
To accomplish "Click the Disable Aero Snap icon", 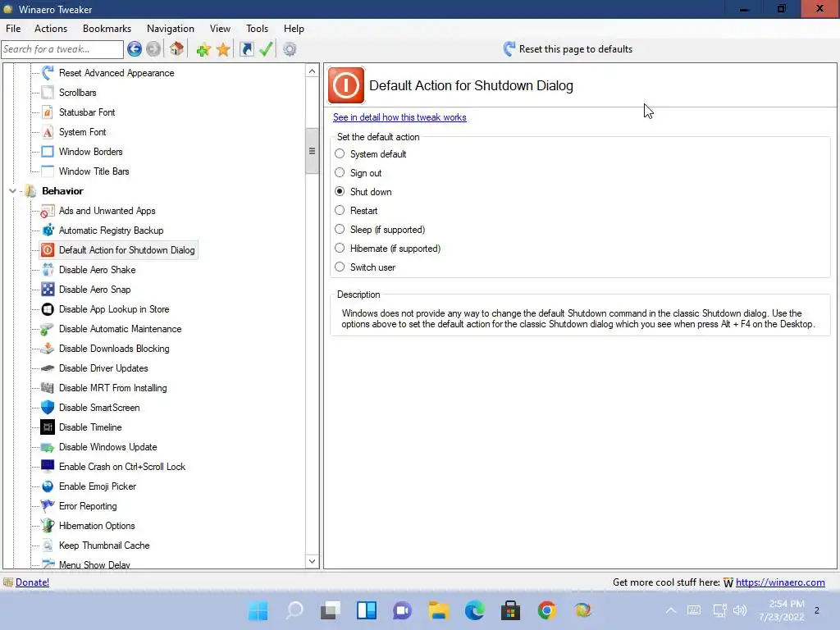I will click(48, 290).
